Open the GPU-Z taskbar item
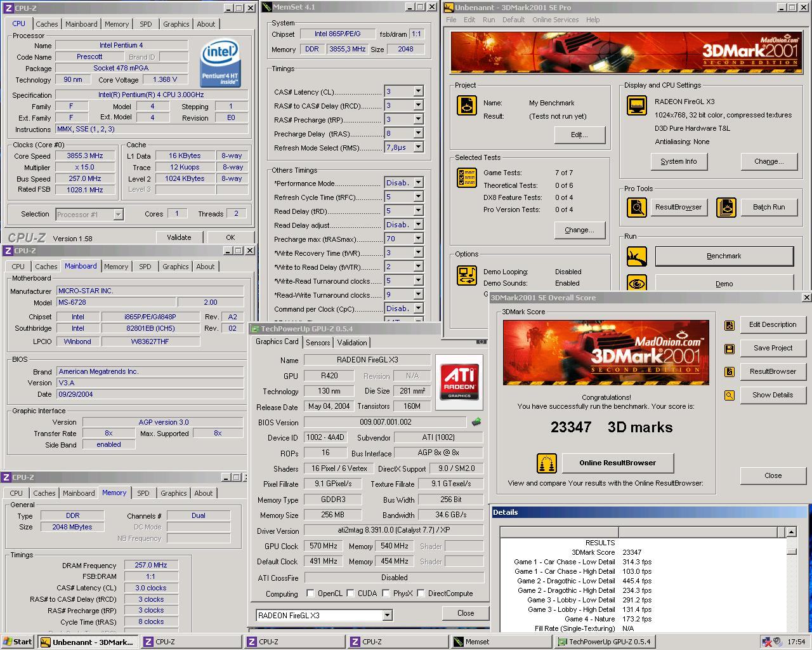This screenshot has width=812, height=650. pyautogui.click(x=604, y=642)
